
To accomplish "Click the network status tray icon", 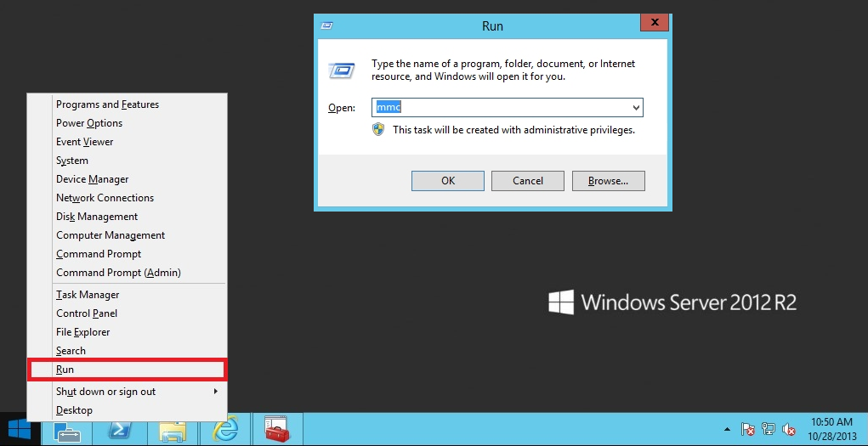I will pos(769,430).
